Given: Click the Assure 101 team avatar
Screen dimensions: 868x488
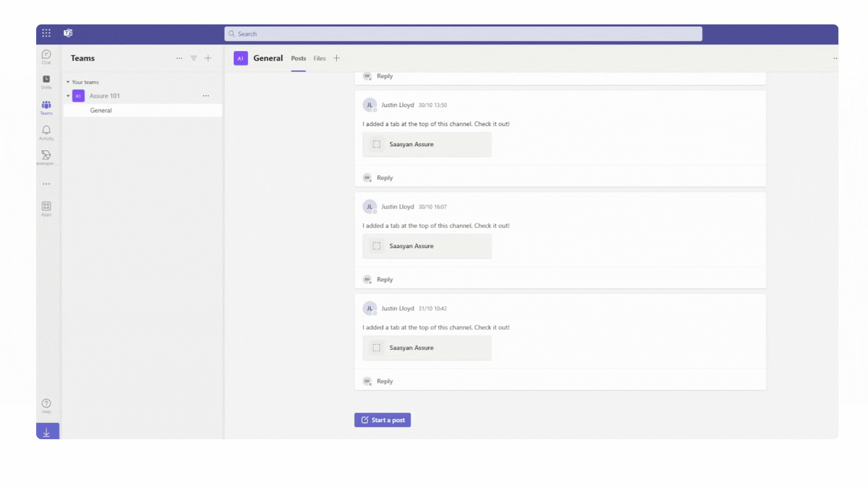Looking at the screenshot, I should [x=78, y=96].
